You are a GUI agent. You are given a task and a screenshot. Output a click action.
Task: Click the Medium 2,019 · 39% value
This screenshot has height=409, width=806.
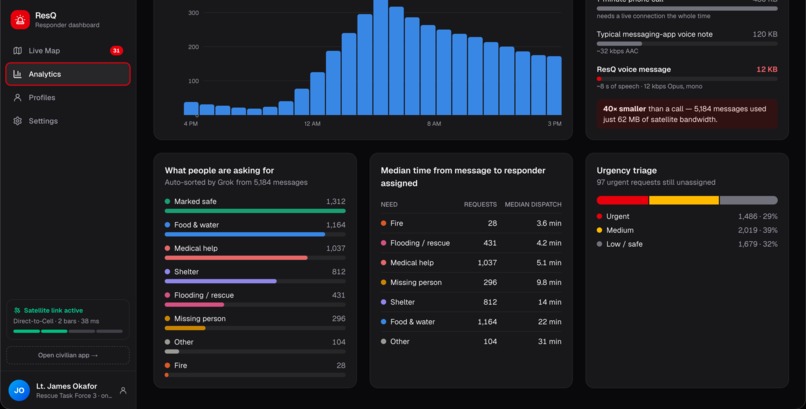(758, 230)
